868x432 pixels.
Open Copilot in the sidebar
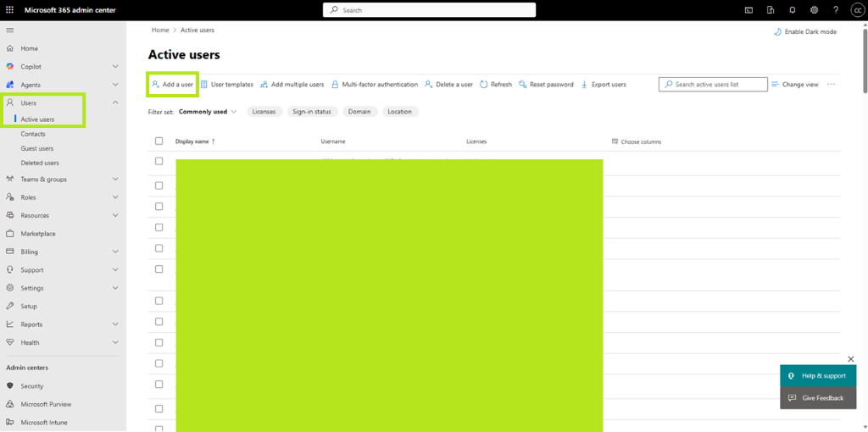pos(31,66)
